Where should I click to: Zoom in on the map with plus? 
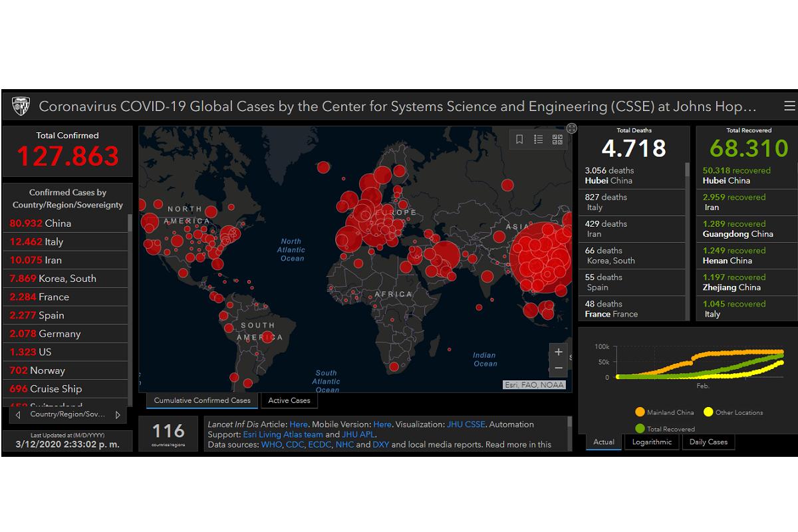[559, 352]
